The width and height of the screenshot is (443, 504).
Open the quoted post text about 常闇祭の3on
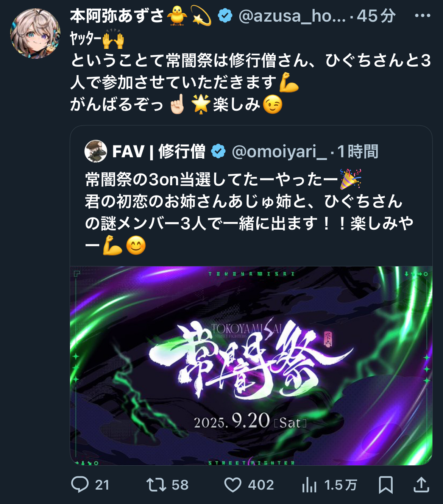pyautogui.click(x=249, y=212)
